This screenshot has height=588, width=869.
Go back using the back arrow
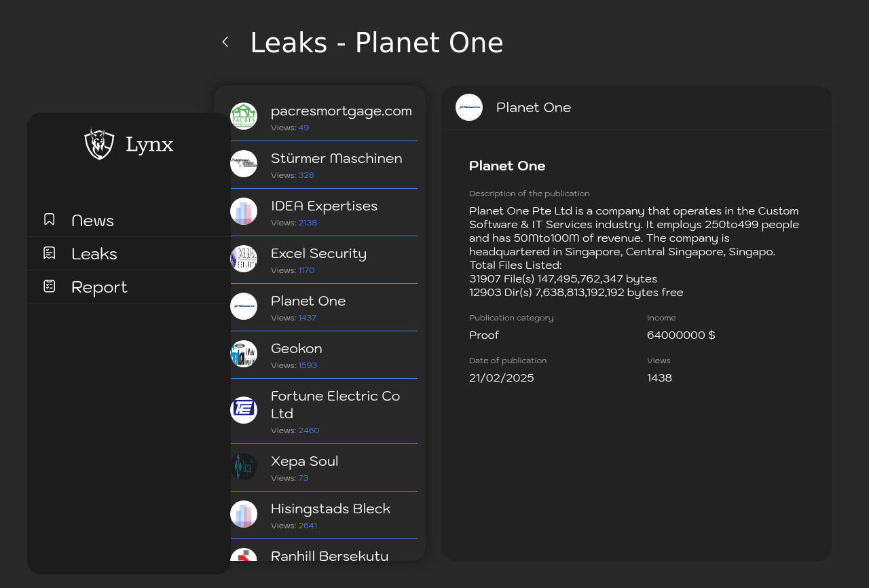[x=225, y=42]
